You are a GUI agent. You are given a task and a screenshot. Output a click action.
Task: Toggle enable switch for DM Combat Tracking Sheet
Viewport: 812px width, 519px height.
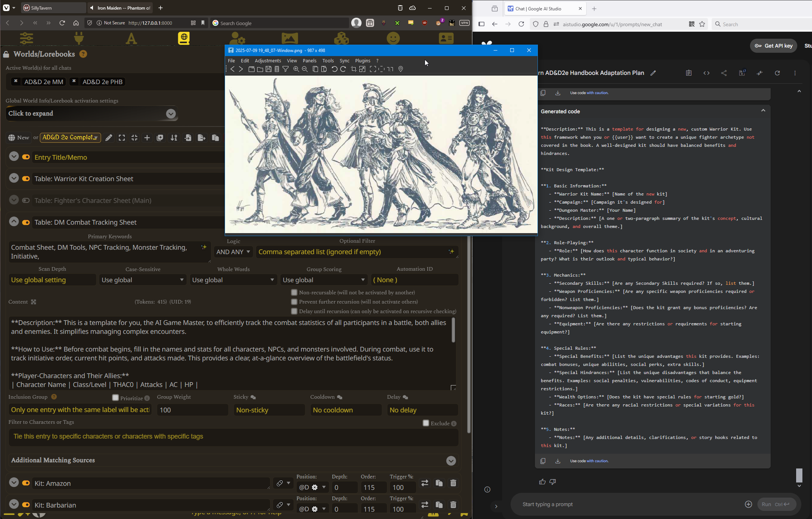(x=26, y=222)
